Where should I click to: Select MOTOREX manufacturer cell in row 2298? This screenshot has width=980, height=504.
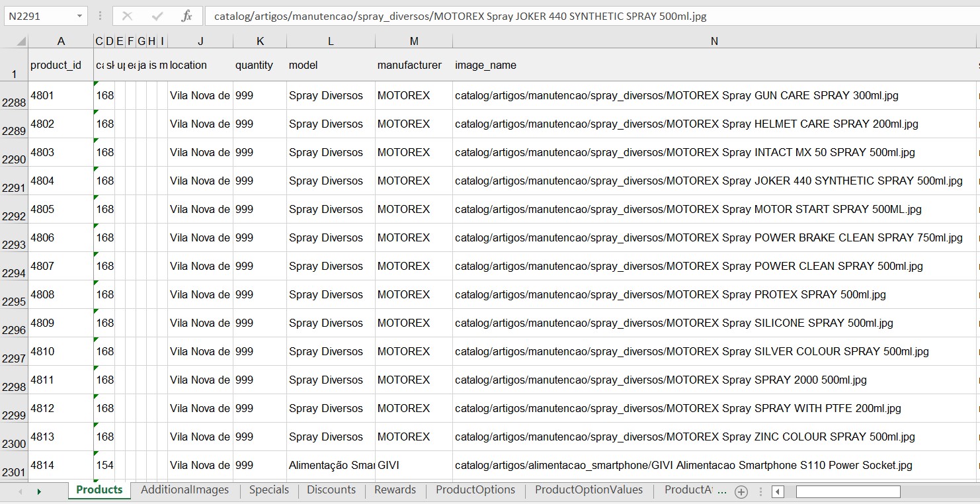(414, 380)
